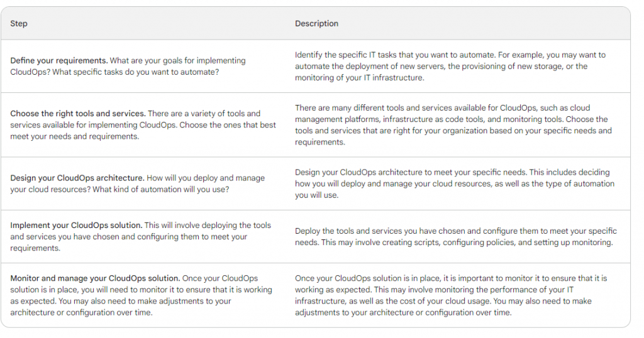The image size is (644, 338).
Task: Select the 'Design your CloudOps architecture.' bold heading
Action: click(77, 178)
